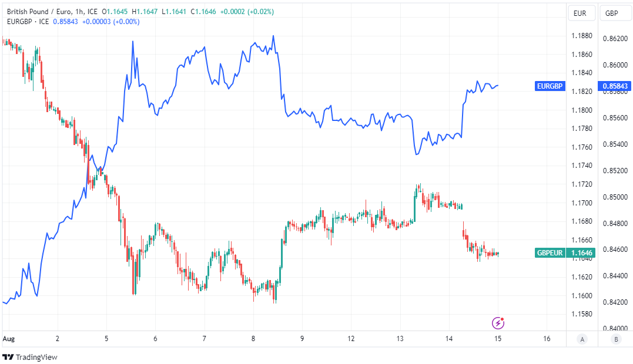Click the TradingView logo
The height and width of the screenshot is (364, 633).
click(x=30, y=357)
